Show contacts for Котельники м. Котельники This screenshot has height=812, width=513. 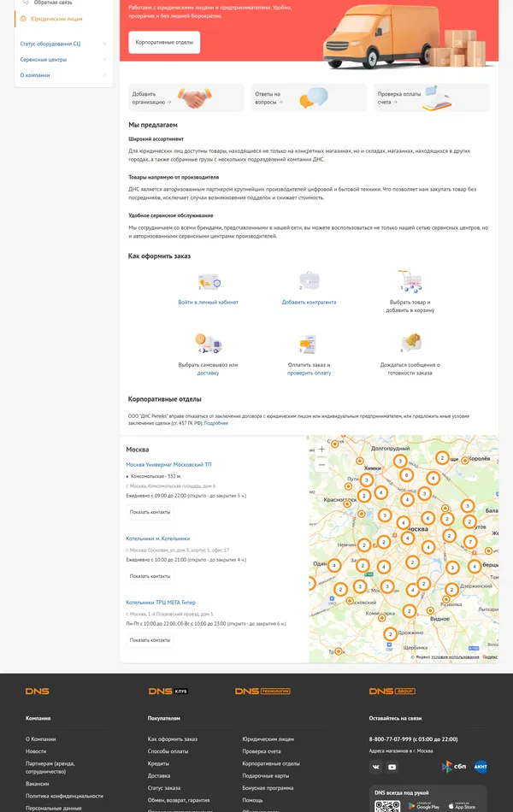click(150, 576)
